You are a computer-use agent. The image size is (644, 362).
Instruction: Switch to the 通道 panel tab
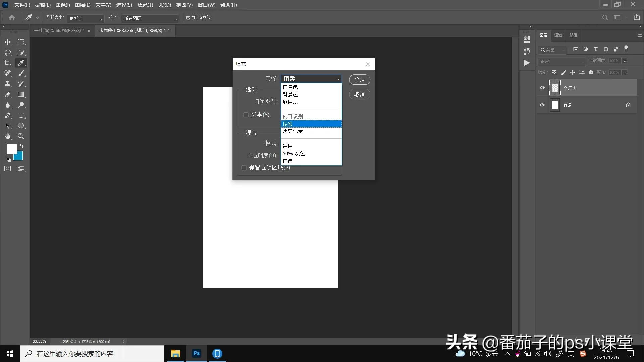558,35
